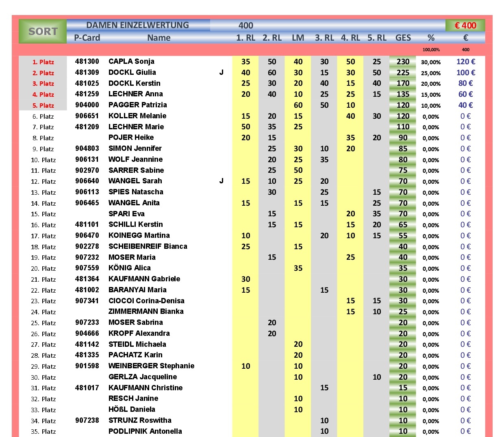The height and width of the screenshot is (437, 504).
Task: Click PAGGER Patrizia's LM score 60
Action: [298, 105]
